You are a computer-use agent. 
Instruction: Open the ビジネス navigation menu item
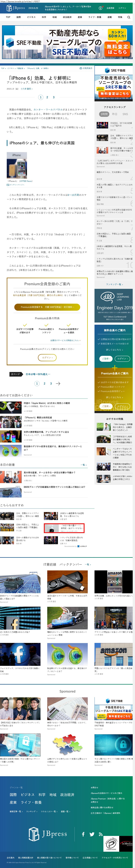click(x=31, y=17)
